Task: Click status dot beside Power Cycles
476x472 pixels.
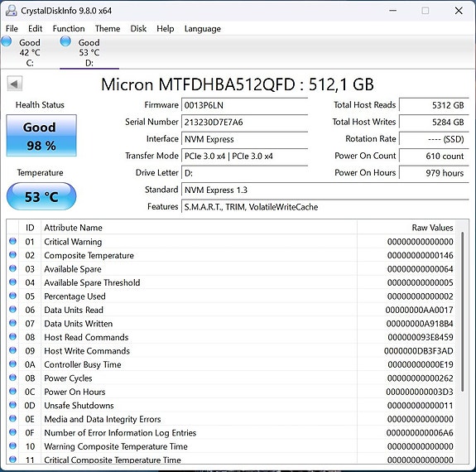Action: (x=12, y=378)
